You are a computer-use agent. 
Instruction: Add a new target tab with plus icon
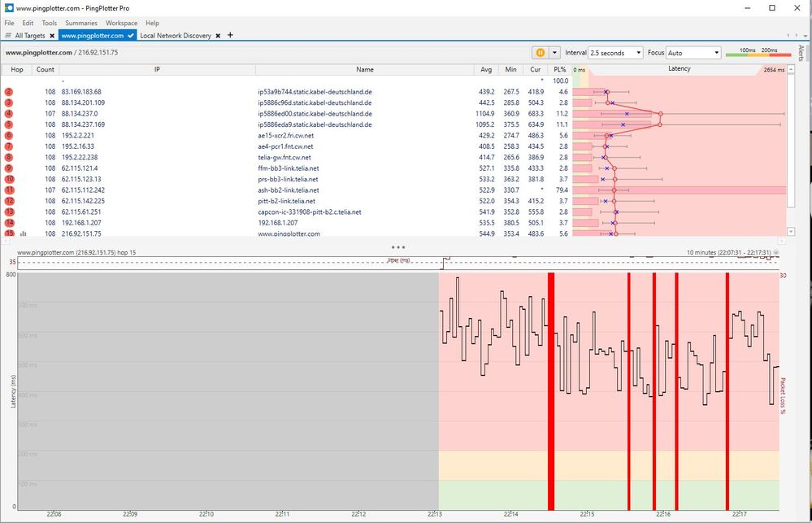tap(230, 35)
